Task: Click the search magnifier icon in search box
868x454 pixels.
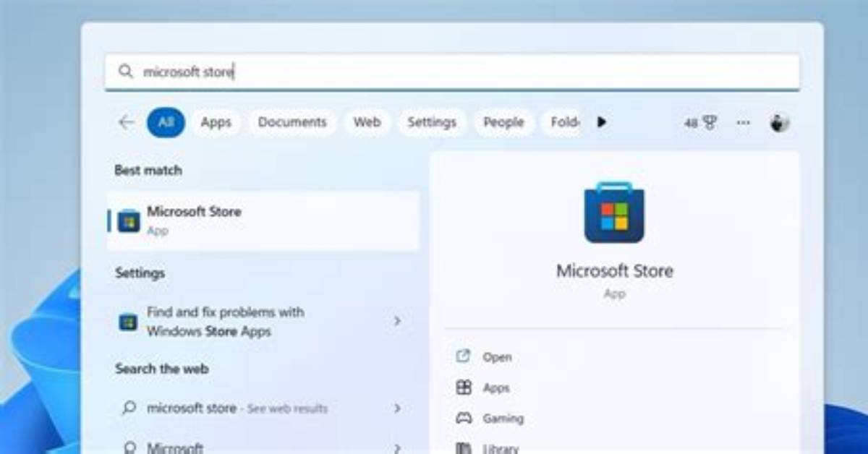Action: click(x=126, y=72)
